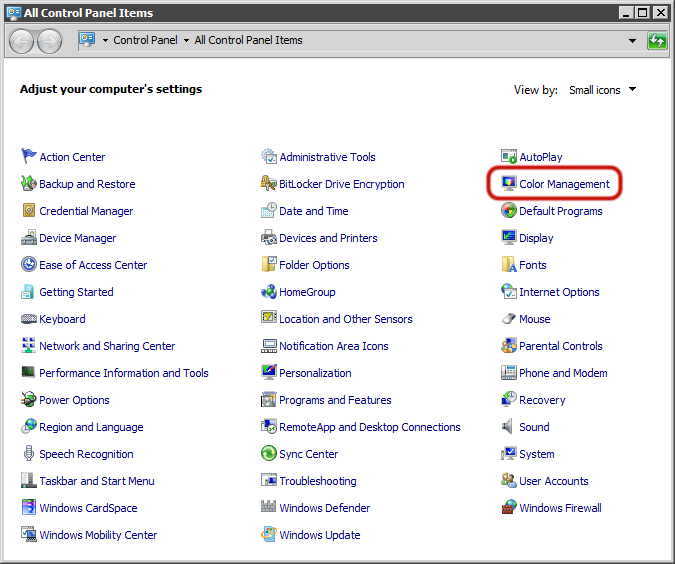Open the Devices and Printers icon
This screenshot has width=675, height=564.
[x=269, y=238]
